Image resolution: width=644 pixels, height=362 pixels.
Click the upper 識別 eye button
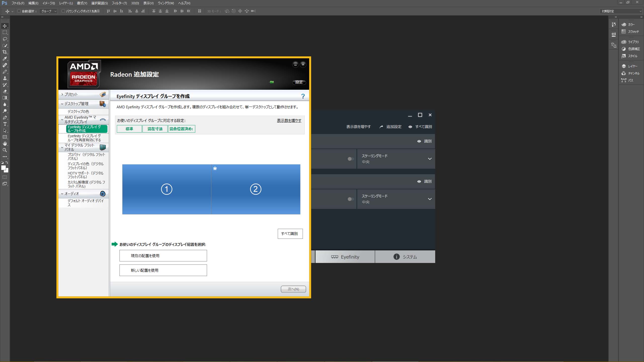(x=424, y=141)
